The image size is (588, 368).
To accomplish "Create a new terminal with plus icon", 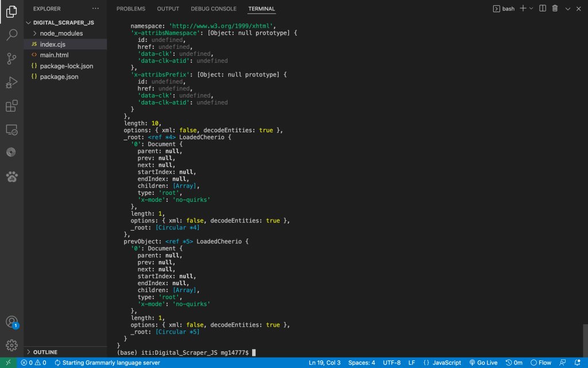I will [523, 8].
